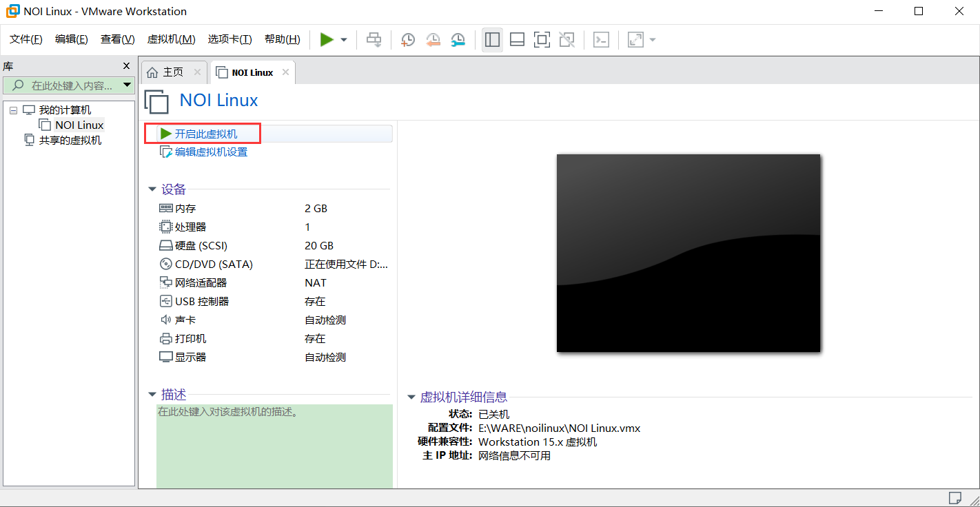Send Ctrl+Alt+Del to the virtual machine
Viewport: 980px width, 507px height.
tap(374, 39)
